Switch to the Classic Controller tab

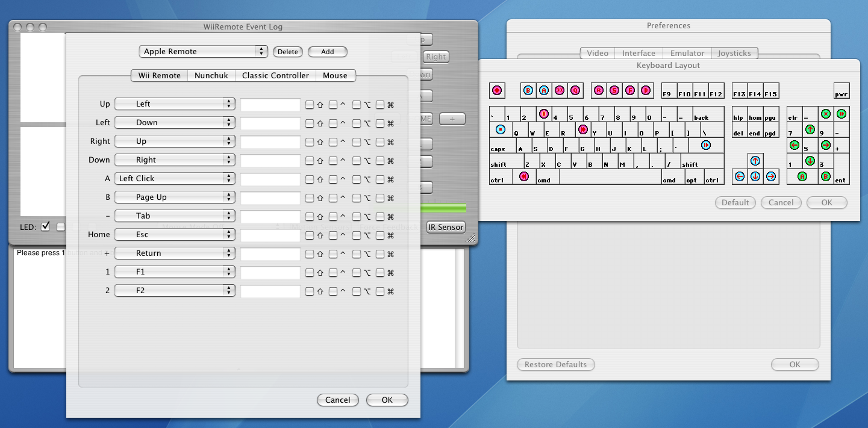coord(275,76)
